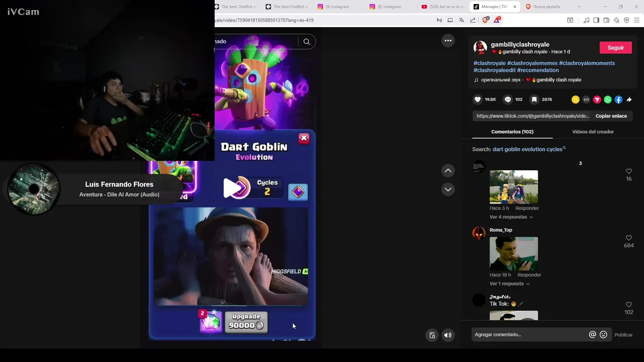Like the comment with 102 likes

tap(628, 305)
